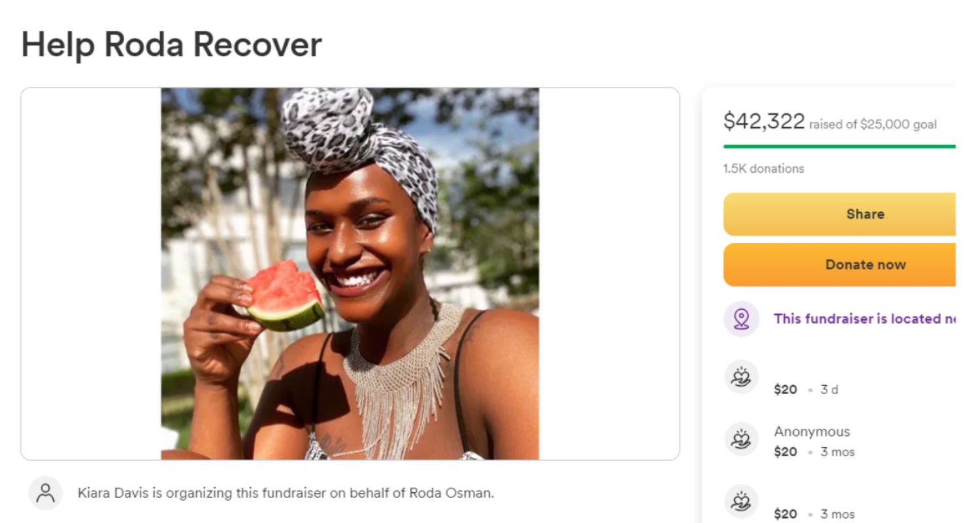This screenshot has height=523, width=980.
Task: Click the 'Kiara Davis is organizing this fundraiser' text
Action: [x=286, y=494]
